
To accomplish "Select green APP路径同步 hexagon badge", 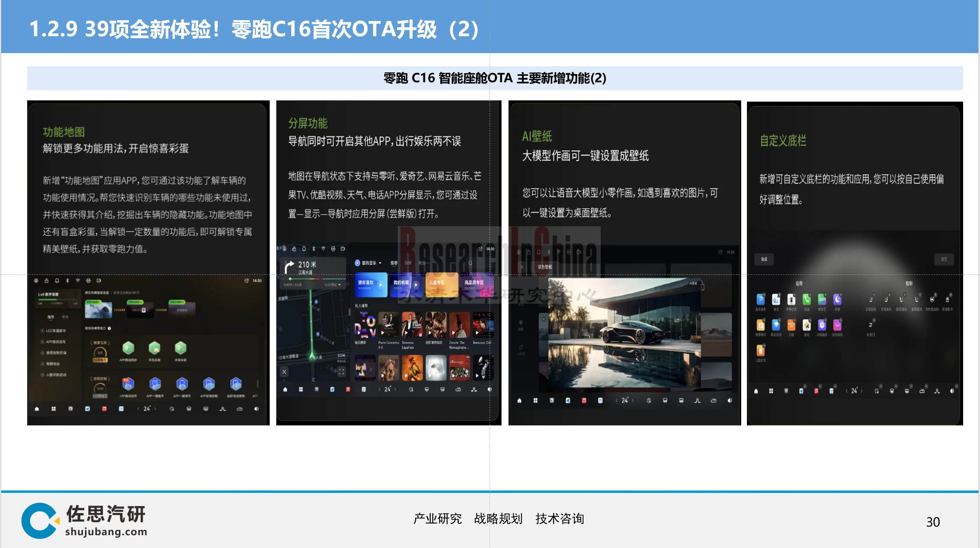I will pos(128,348).
